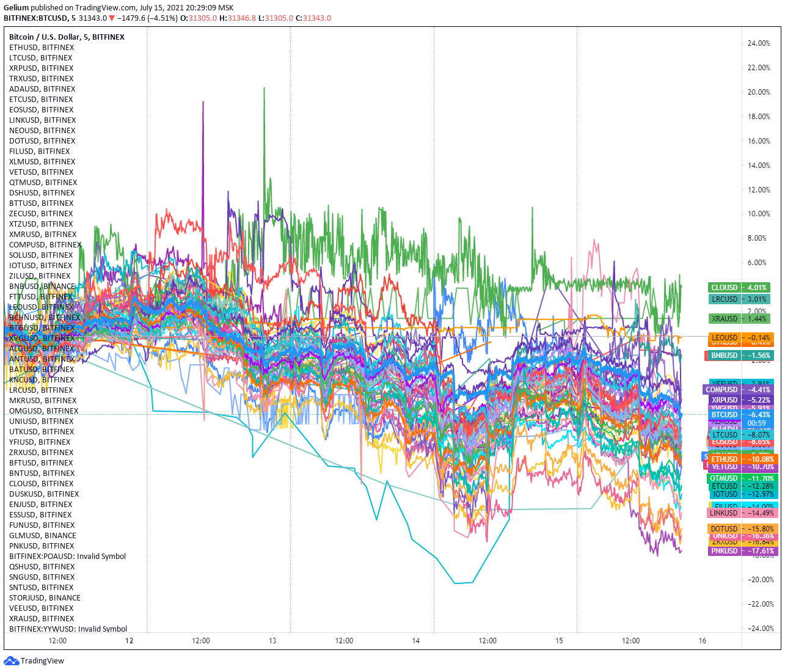Screen dimensions: 785x672
Task: Click the IOTUSD -12.97% price label
Action: point(742,494)
